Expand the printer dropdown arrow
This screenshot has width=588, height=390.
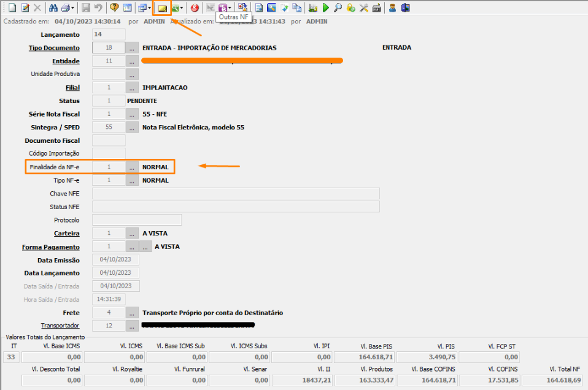pos(73,8)
